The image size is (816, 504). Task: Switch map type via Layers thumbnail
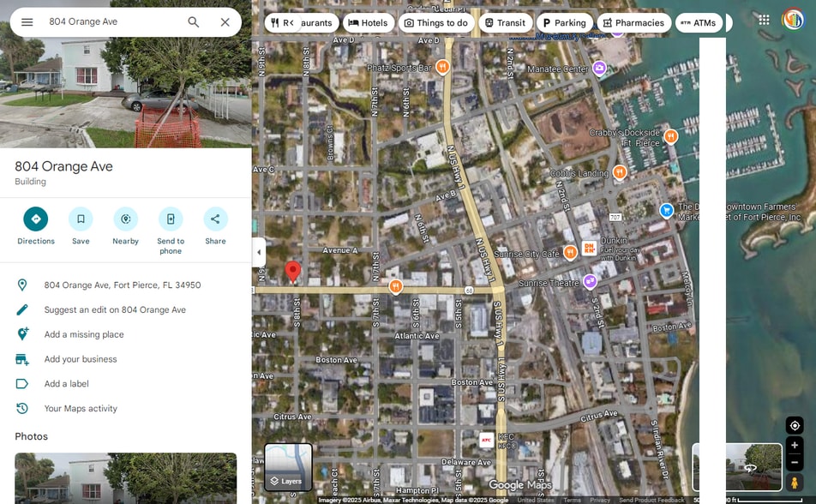point(288,467)
